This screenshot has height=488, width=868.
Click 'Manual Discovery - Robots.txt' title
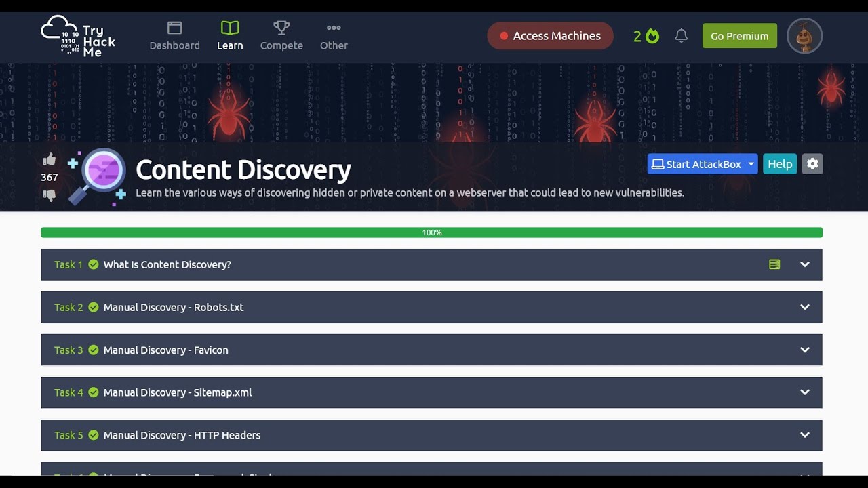point(174,307)
